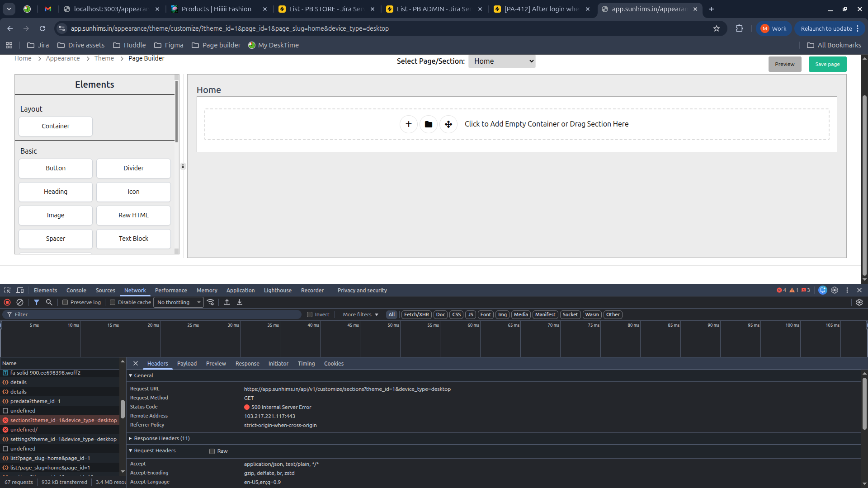
Task: Toggle the network filter funnel icon
Action: point(37,302)
